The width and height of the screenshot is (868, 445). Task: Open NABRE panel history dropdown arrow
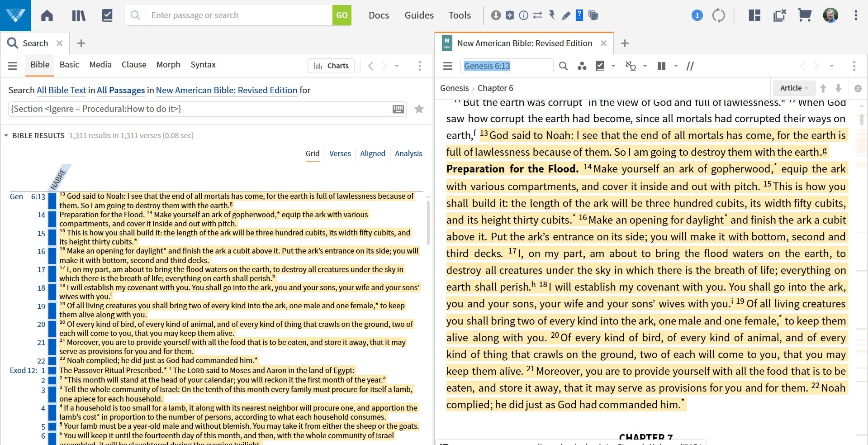click(831, 66)
